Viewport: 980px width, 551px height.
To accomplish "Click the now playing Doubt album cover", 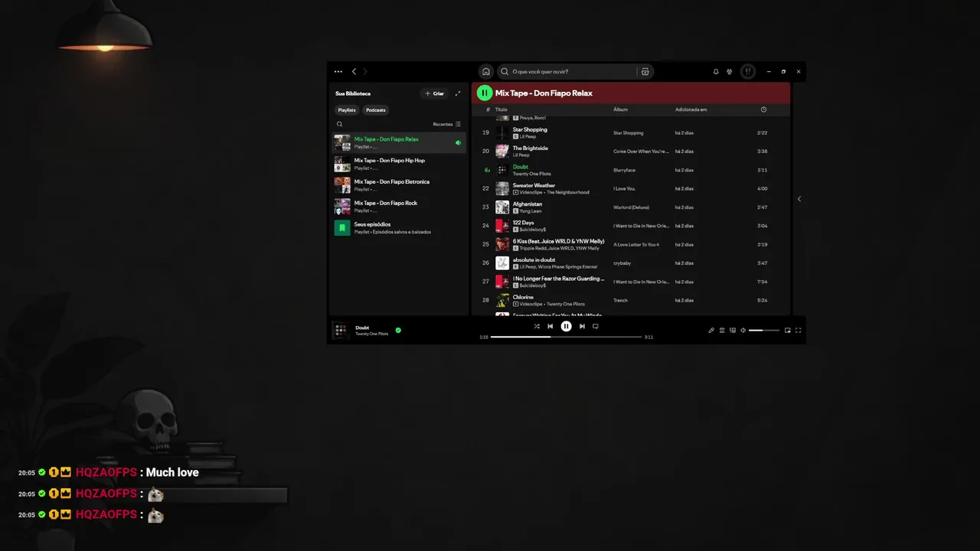I will [341, 330].
